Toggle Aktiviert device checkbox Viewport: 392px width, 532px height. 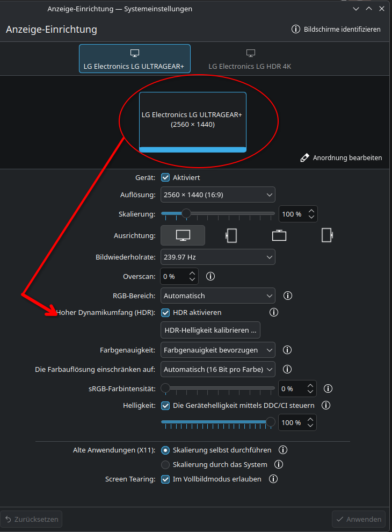click(x=165, y=177)
